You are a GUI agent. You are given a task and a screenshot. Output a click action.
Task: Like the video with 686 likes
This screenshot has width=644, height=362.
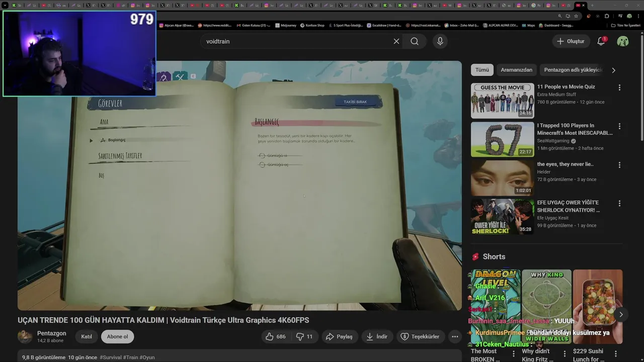[x=276, y=336]
